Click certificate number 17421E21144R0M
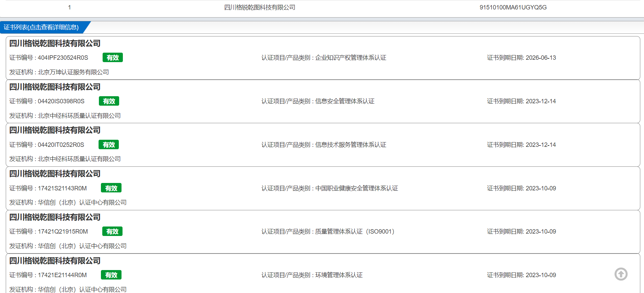This screenshot has width=644, height=293. coord(62,275)
